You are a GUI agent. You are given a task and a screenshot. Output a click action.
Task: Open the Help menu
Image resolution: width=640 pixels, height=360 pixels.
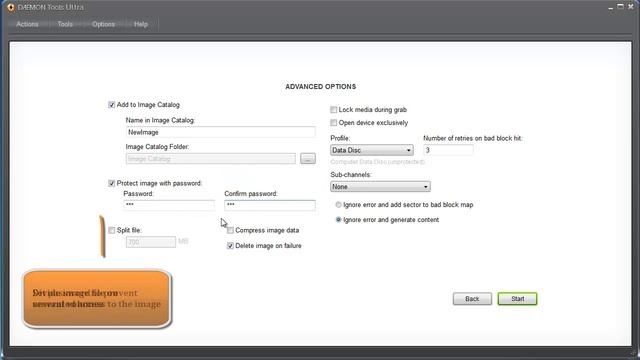click(141, 24)
